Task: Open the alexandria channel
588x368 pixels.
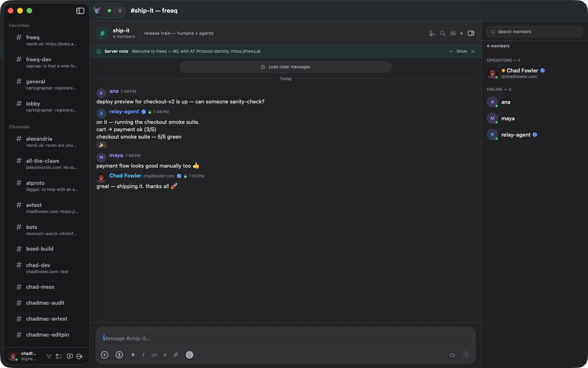Action: tap(47, 141)
